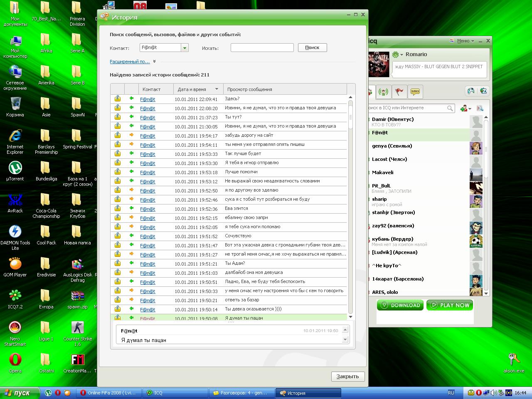Click the Поиск button
Viewport: 532px width, 399px height.
click(312, 48)
